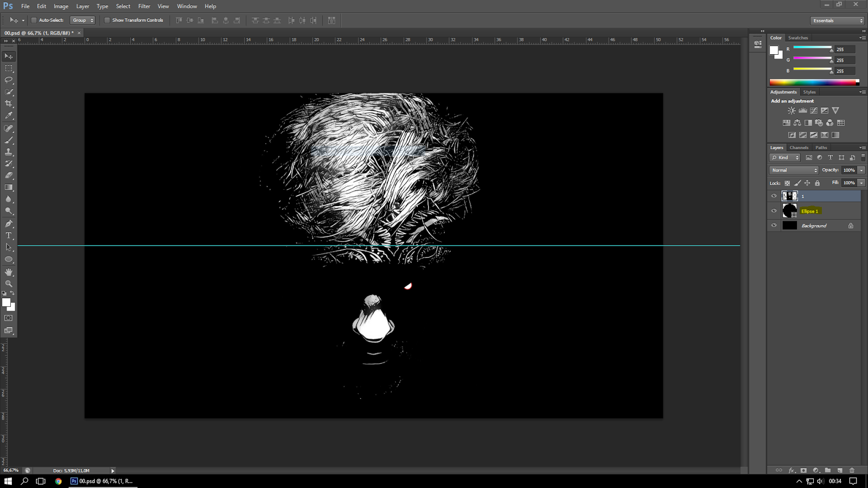
Task: Select the Ellipse shape tool
Action: [9, 259]
